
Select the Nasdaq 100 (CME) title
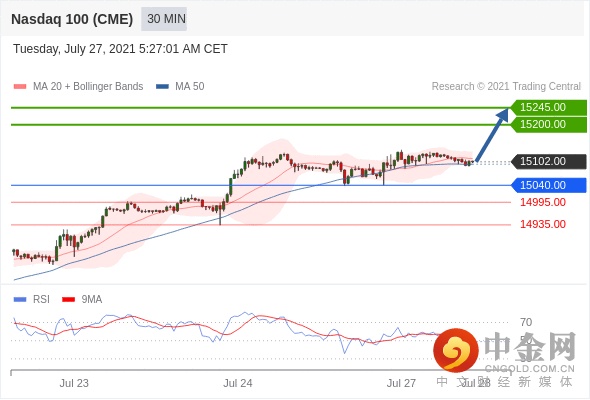coord(72,19)
